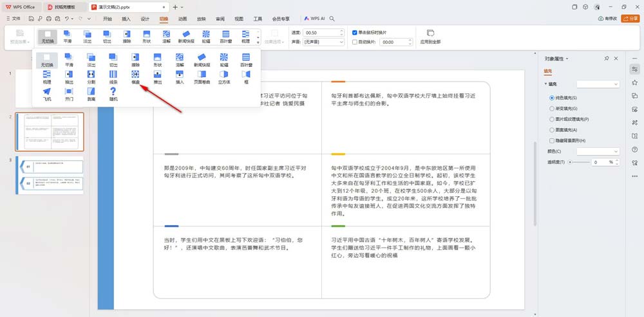
Task: Open the 文件 menu
Action: click(x=14, y=19)
